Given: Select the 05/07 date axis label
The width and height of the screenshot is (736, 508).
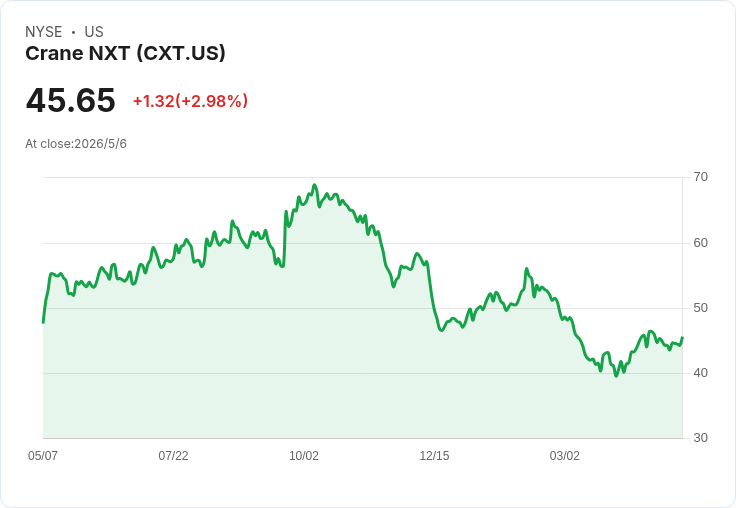Looking at the screenshot, I should (x=43, y=455).
